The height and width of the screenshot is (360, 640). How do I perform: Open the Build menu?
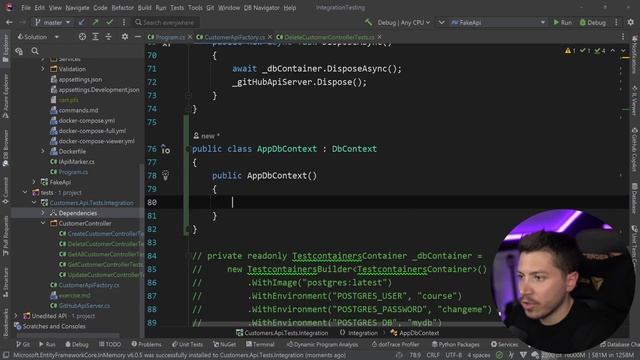pyautogui.click(x=144, y=8)
